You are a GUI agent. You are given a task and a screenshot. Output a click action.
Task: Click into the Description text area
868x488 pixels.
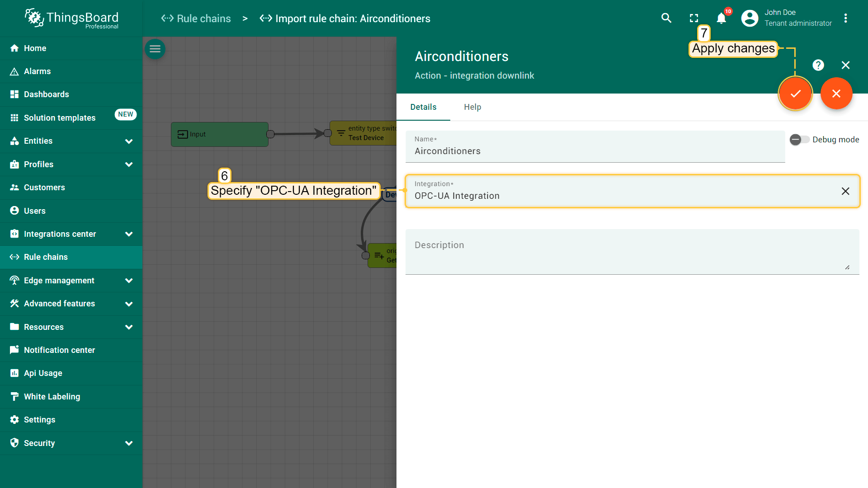pyautogui.click(x=631, y=252)
